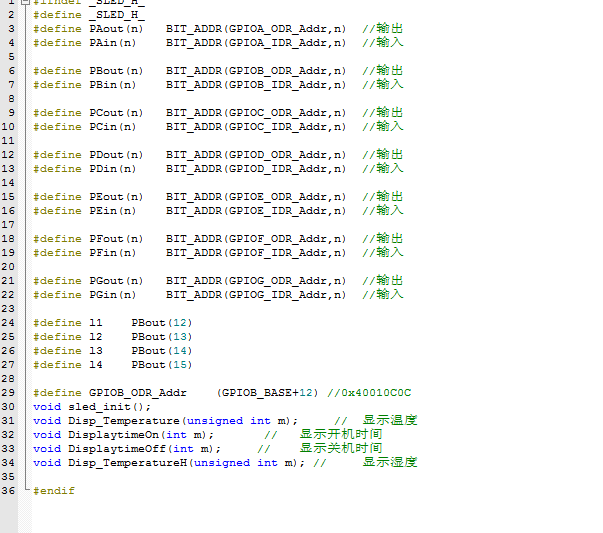The width and height of the screenshot is (603, 533).
Task: Click 'BIT_ADDR(GPIOG_IDR_Addr,n)' on line 22
Action: click(x=256, y=295)
